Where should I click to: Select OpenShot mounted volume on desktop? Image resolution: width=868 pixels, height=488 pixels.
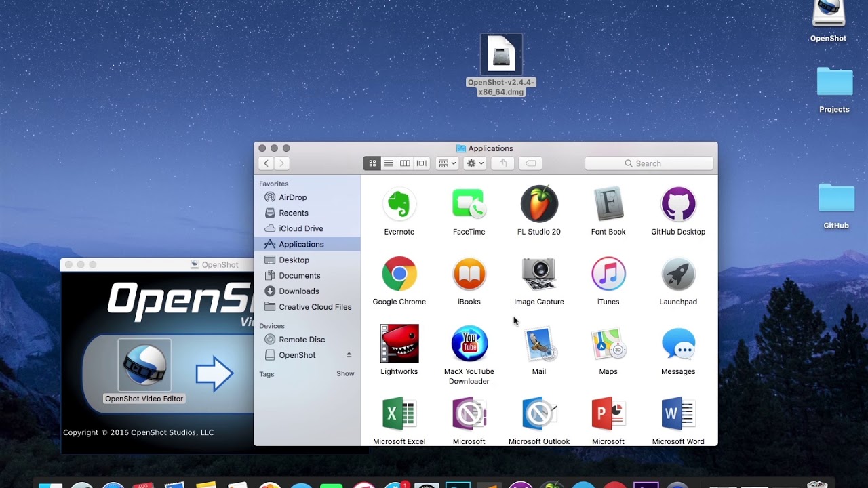coord(828,14)
